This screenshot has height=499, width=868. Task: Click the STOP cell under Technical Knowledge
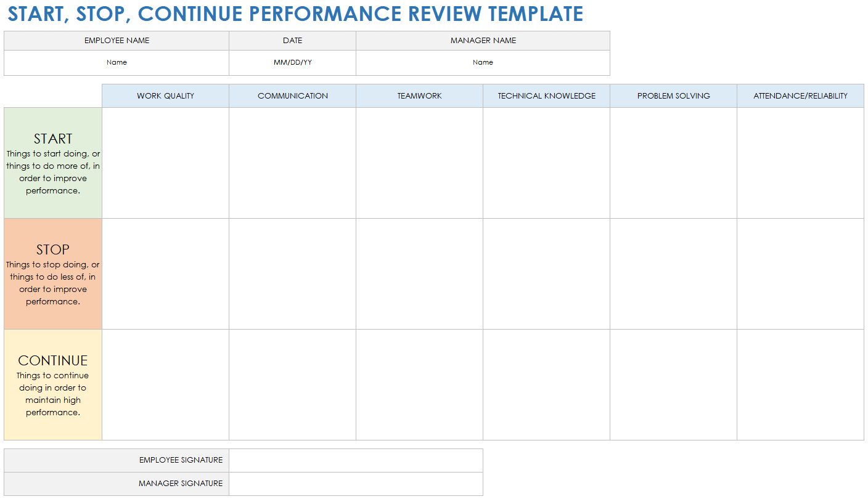(547, 274)
